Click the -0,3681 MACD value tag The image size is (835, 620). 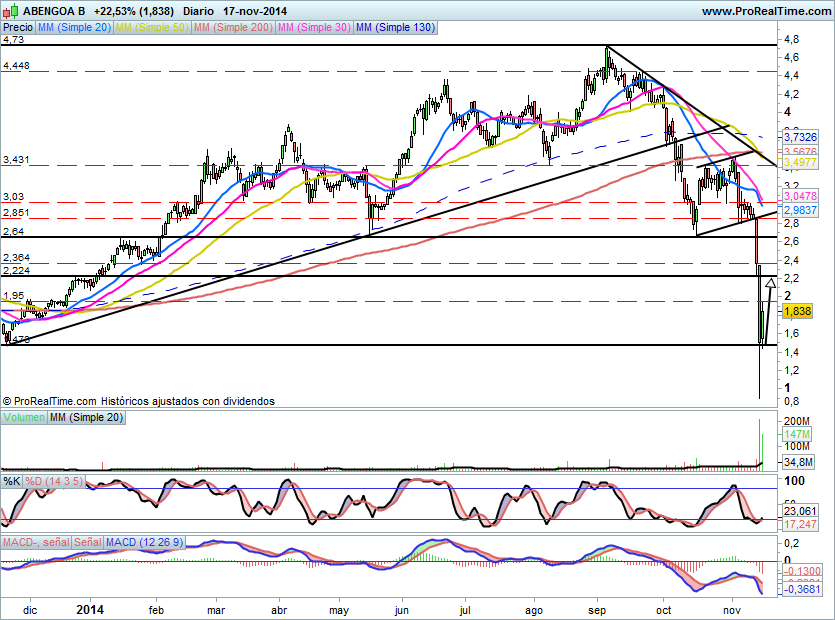coord(801,589)
